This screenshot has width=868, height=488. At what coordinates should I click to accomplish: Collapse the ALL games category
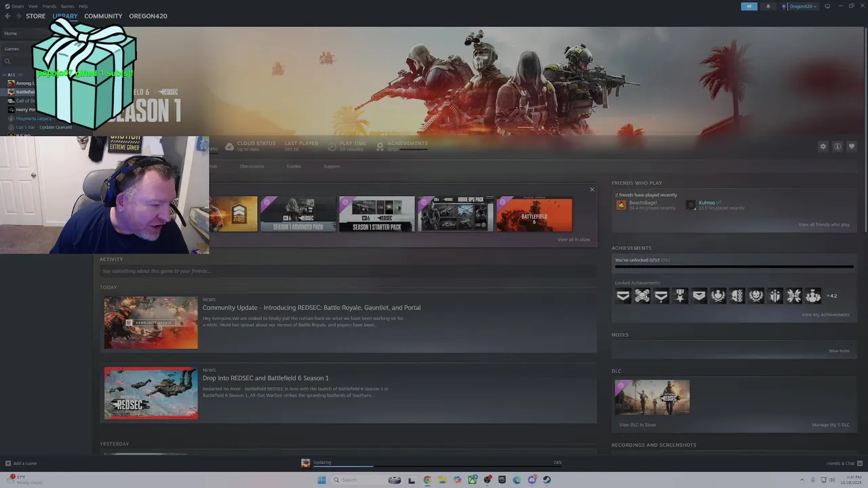(x=5, y=75)
